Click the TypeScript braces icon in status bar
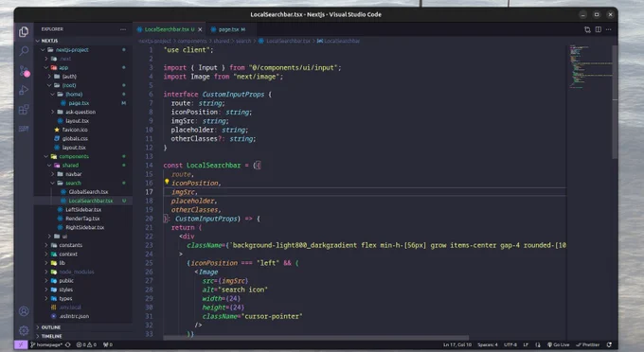This screenshot has height=352, width=644. (x=538, y=344)
